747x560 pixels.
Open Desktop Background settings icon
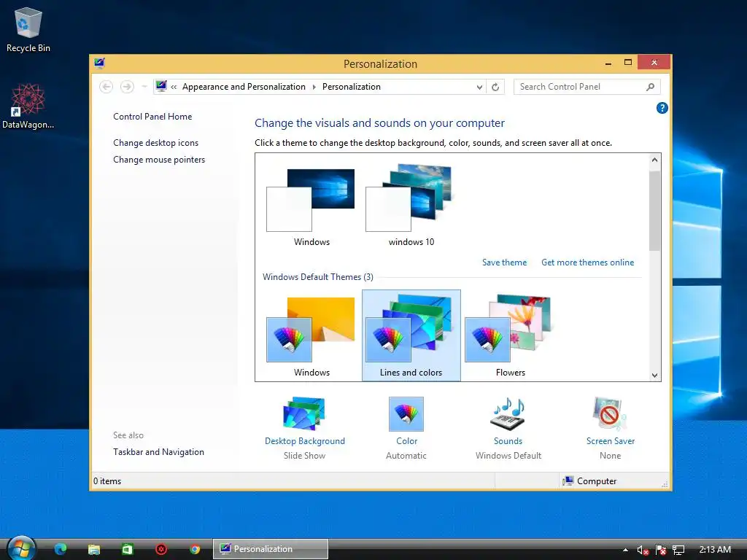point(304,413)
